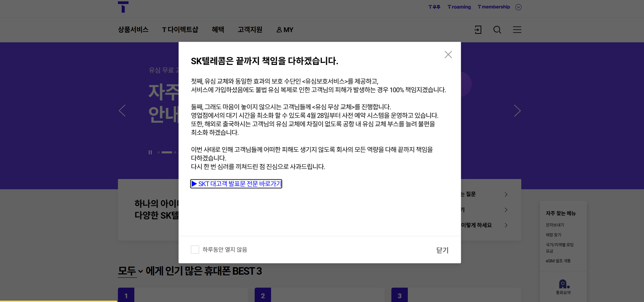Image resolution: width=644 pixels, height=302 pixels.
Task: Open the login icon in header
Action: pyautogui.click(x=478, y=30)
